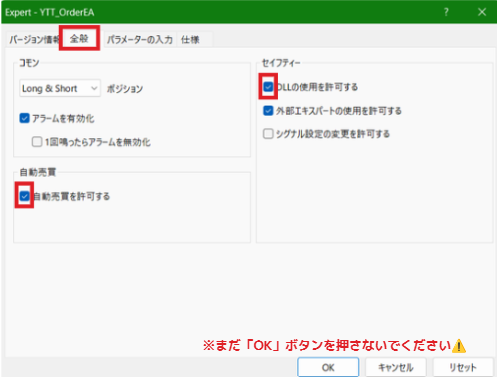
Task: Click the Expert - YTT_OrderEA title text
Action: click(50, 13)
